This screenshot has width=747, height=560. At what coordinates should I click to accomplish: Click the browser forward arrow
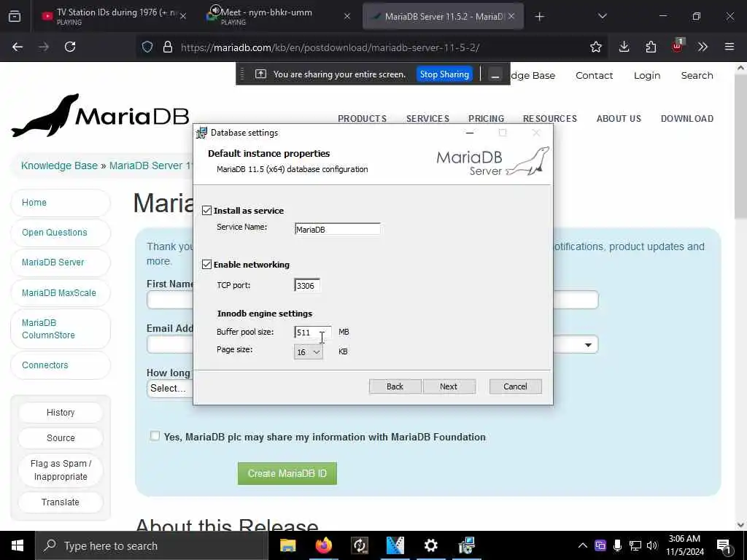(x=44, y=47)
